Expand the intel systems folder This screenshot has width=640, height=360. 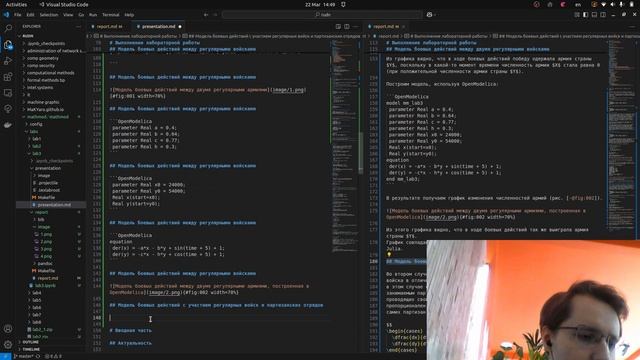click(40, 88)
